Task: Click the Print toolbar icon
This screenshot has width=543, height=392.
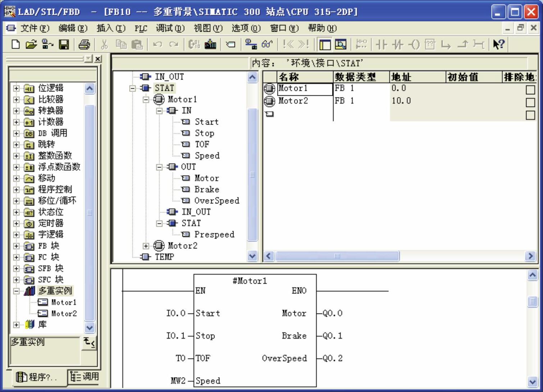Action: coord(84,44)
